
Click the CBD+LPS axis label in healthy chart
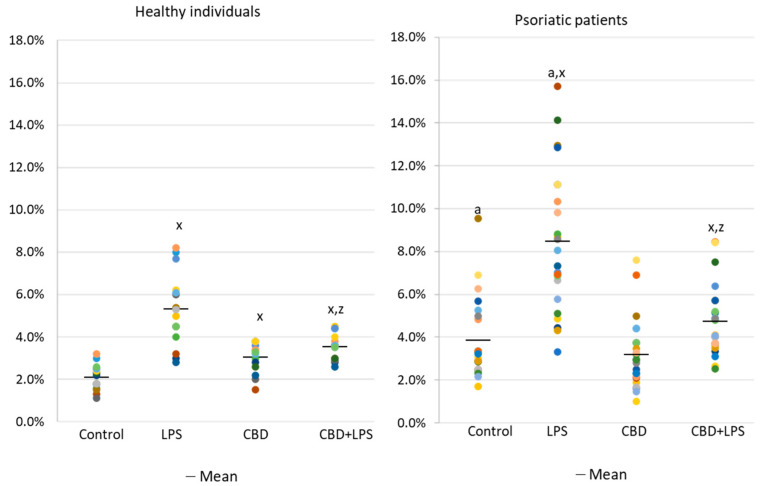[335, 435]
